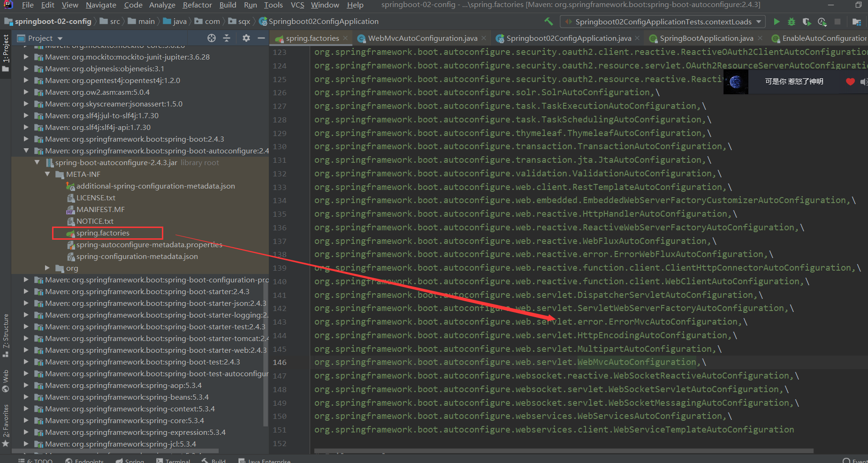The height and width of the screenshot is (463, 868).
Task: Click the heart icon on music widget
Action: (850, 82)
